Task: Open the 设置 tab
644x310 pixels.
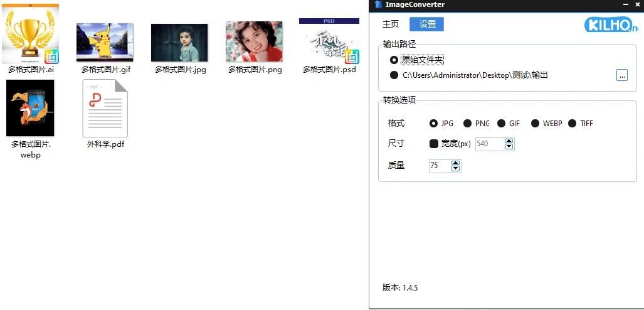Action: click(427, 24)
